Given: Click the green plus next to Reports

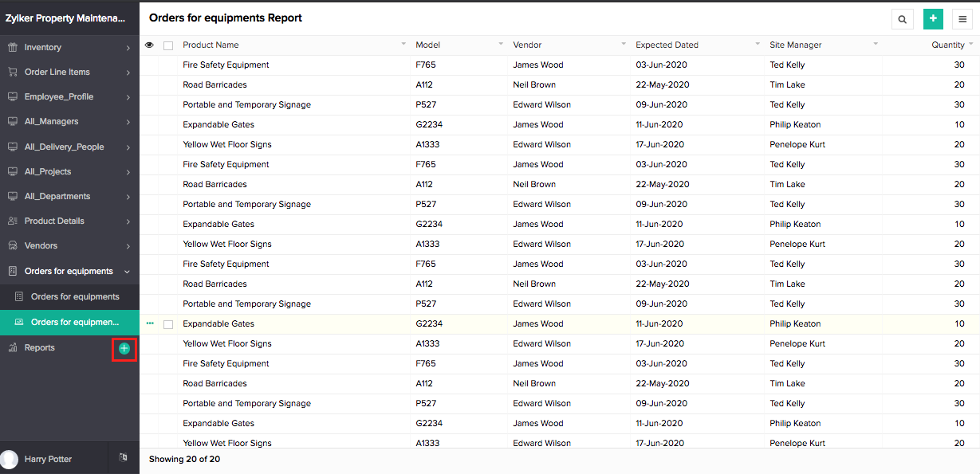Looking at the screenshot, I should [x=124, y=348].
